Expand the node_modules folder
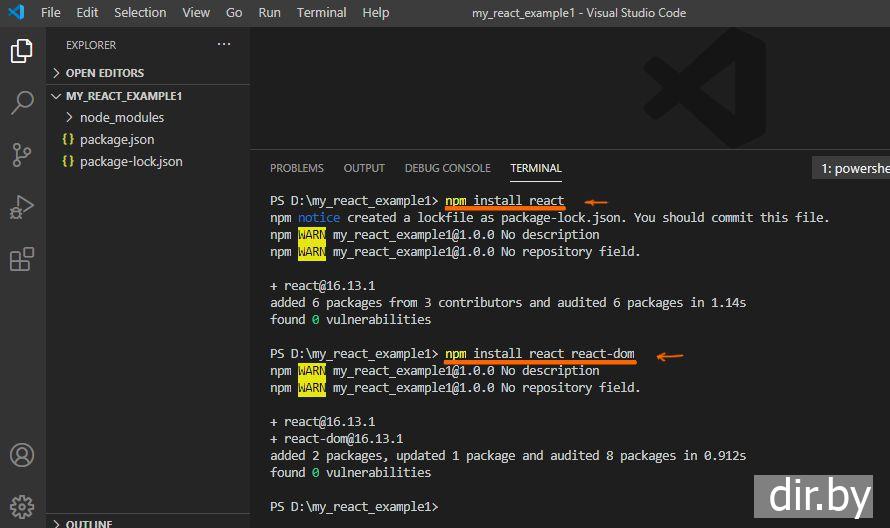 click(x=121, y=117)
